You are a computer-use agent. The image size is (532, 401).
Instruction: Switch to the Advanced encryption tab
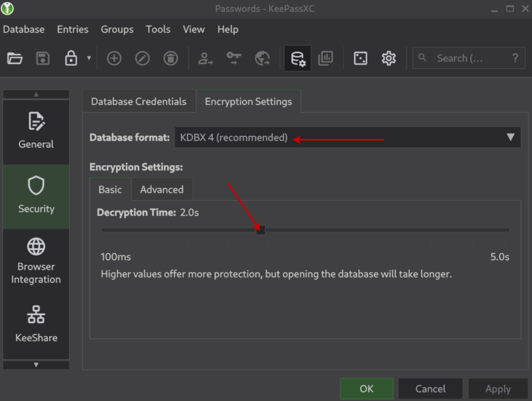(x=162, y=189)
